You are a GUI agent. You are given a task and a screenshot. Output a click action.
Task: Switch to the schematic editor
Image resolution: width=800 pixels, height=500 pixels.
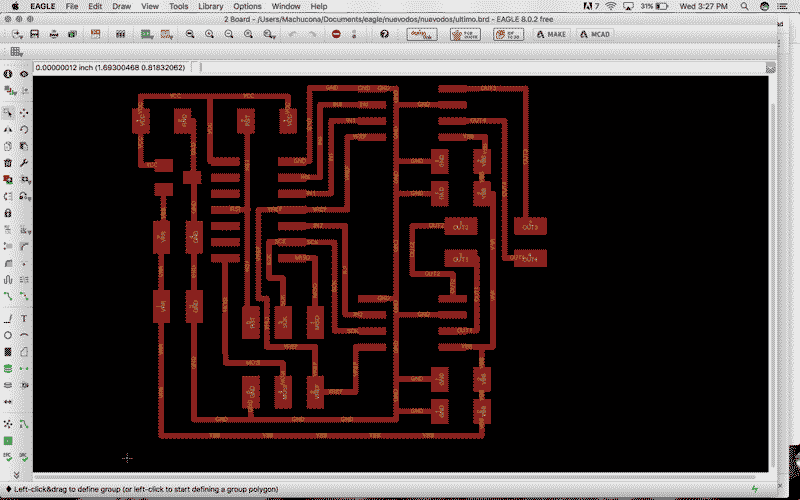point(95,34)
